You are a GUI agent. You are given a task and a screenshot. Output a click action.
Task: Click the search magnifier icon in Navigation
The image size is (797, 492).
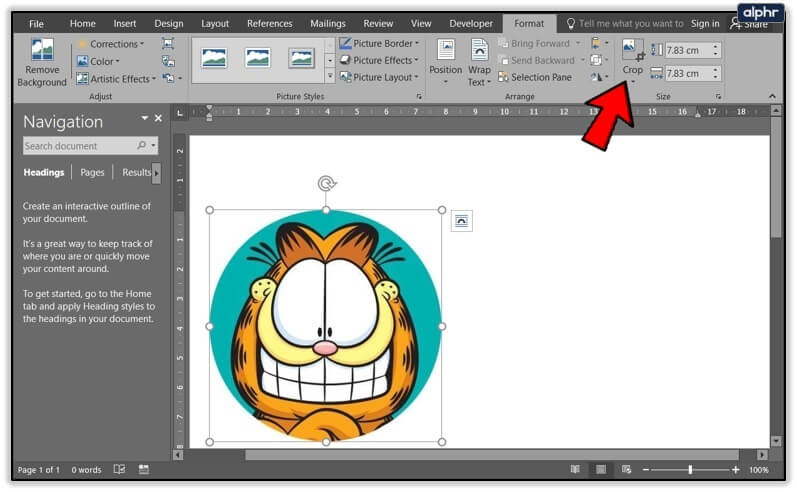pyautogui.click(x=142, y=145)
